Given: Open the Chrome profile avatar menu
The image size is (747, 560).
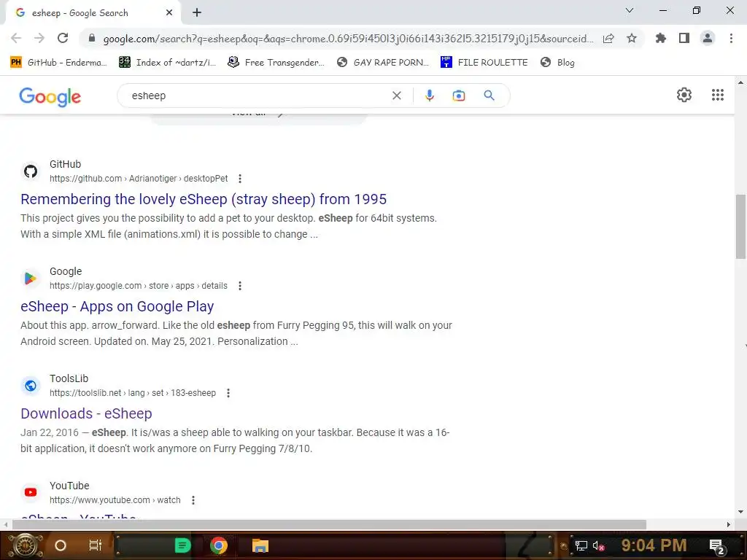Looking at the screenshot, I should point(708,38).
